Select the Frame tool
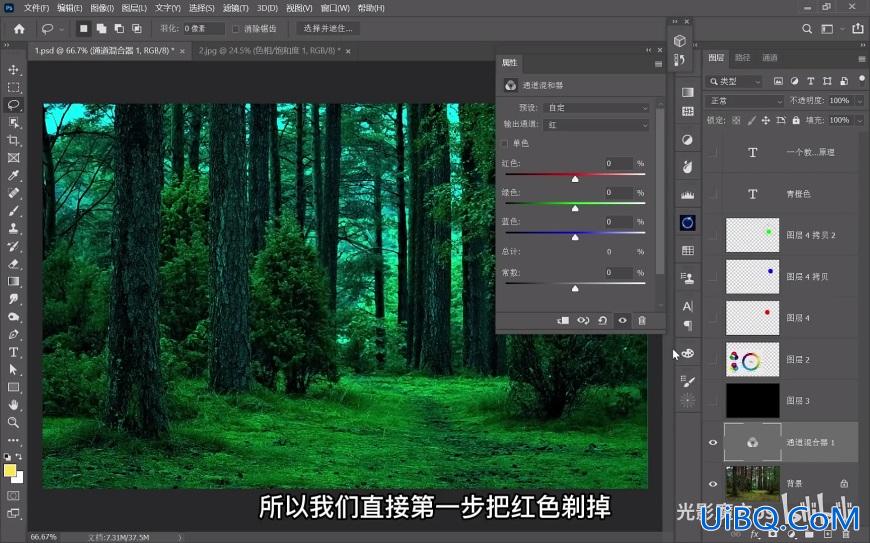 point(13,158)
